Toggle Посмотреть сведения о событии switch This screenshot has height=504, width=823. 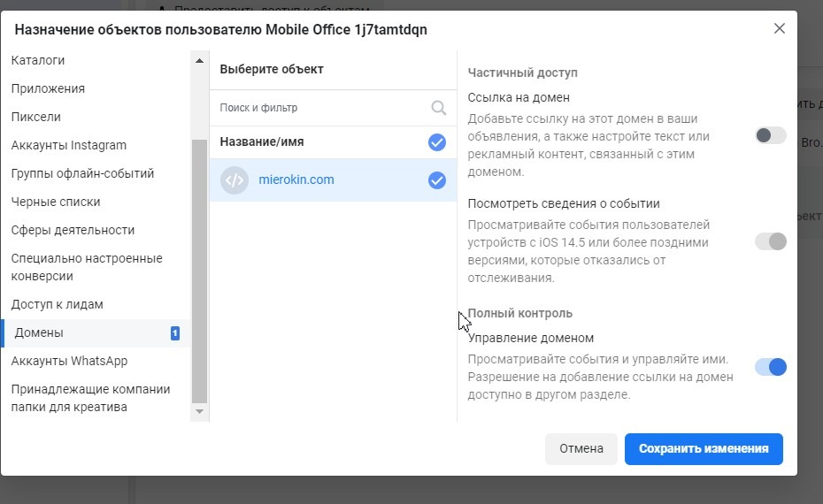pos(770,241)
